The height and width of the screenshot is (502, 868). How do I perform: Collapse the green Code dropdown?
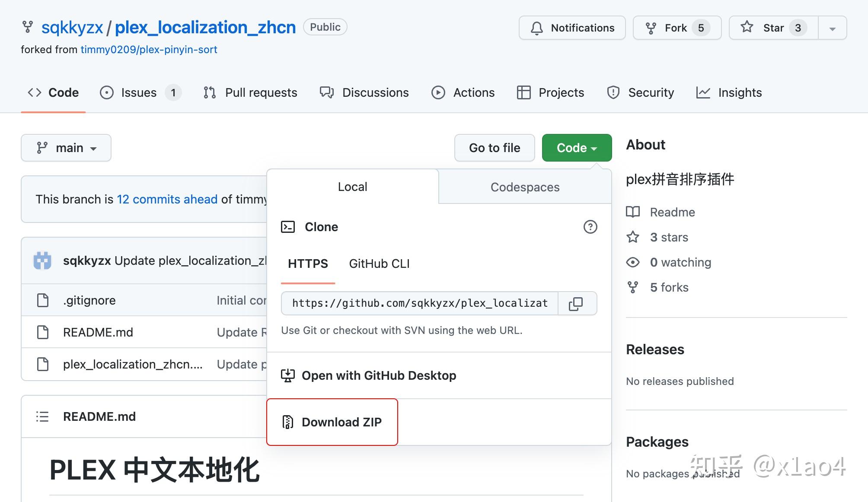pyautogui.click(x=577, y=148)
